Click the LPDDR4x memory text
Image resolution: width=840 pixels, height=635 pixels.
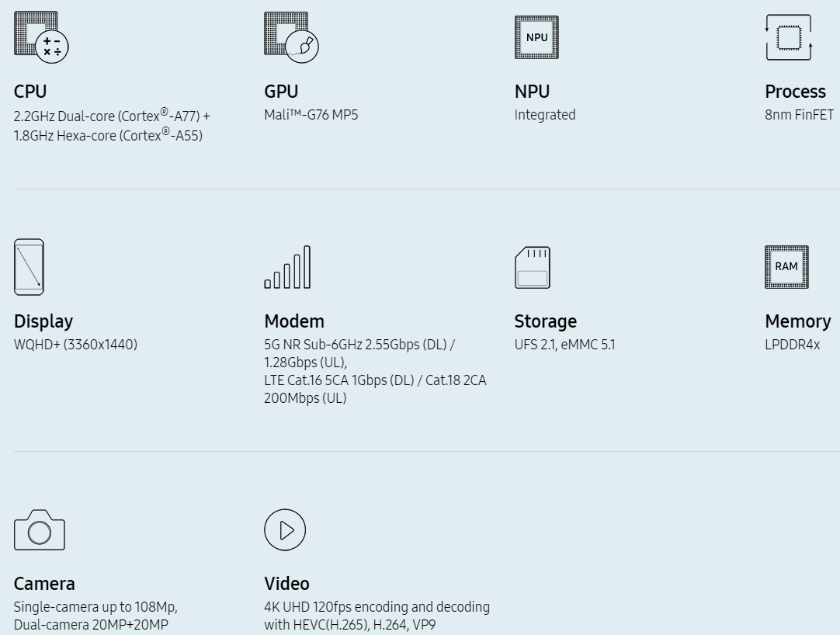click(793, 344)
